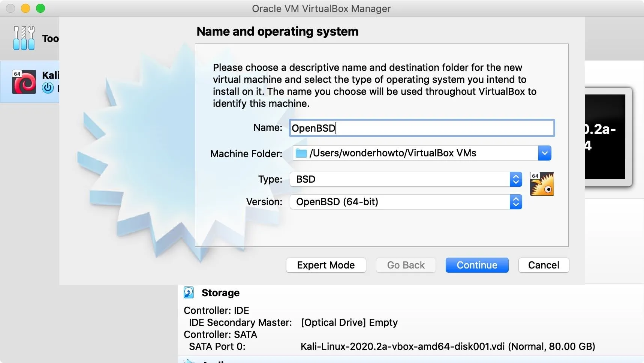Click the OpenBSD 64-bit OS type icon
The image size is (644, 363).
tap(542, 184)
